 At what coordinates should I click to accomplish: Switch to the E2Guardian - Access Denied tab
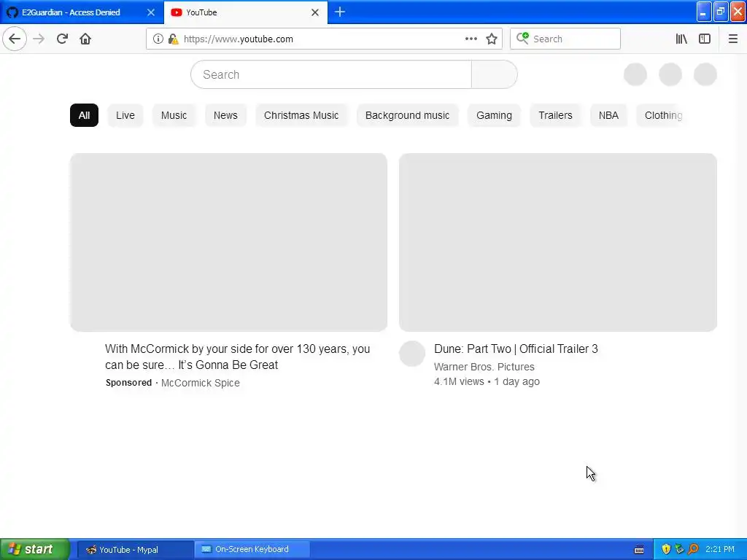pyautogui.click(x=81, y=12)
